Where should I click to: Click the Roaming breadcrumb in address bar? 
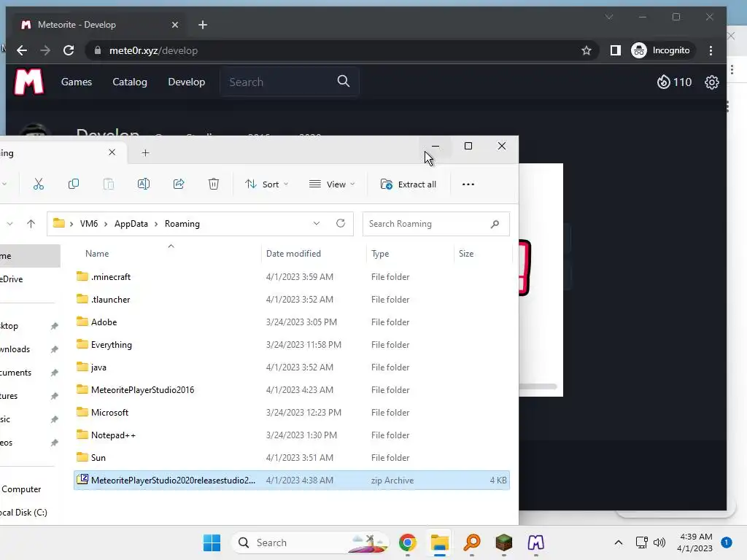(182, 224)
